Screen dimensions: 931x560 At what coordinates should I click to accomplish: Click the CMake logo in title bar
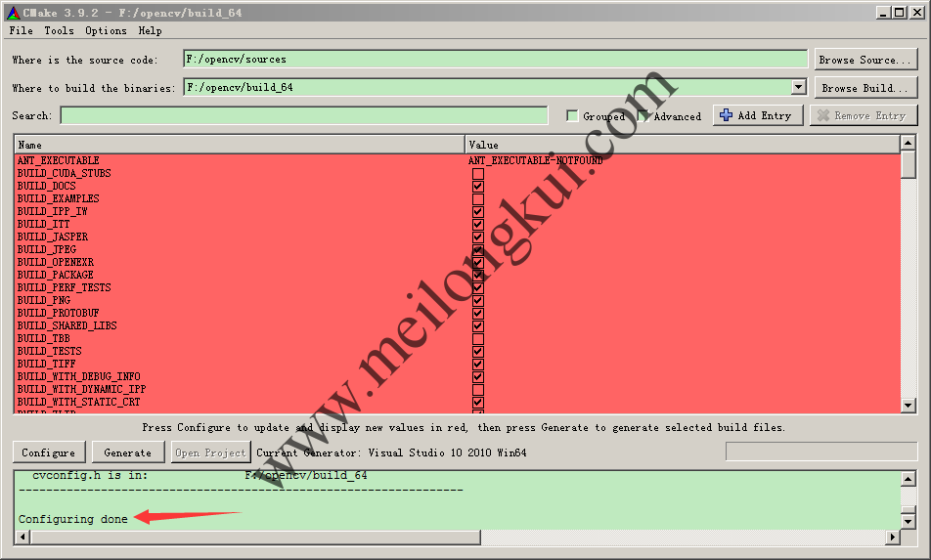point(13,13)
